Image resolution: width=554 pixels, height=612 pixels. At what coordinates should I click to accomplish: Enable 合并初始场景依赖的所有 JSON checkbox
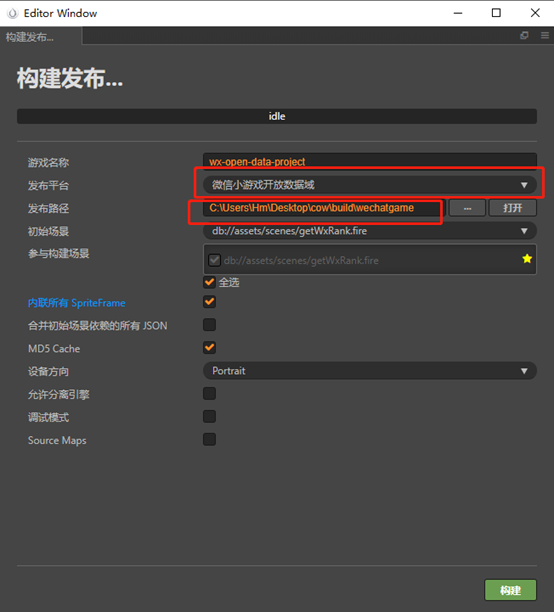210,325
